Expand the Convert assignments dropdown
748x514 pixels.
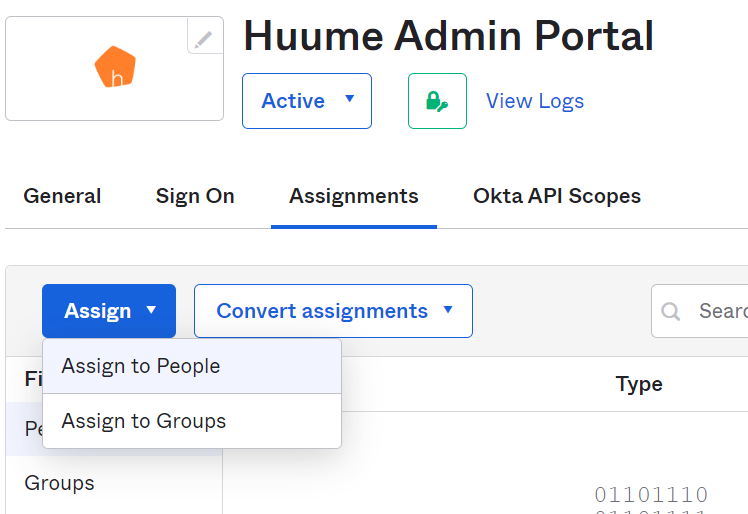point(333,311)
